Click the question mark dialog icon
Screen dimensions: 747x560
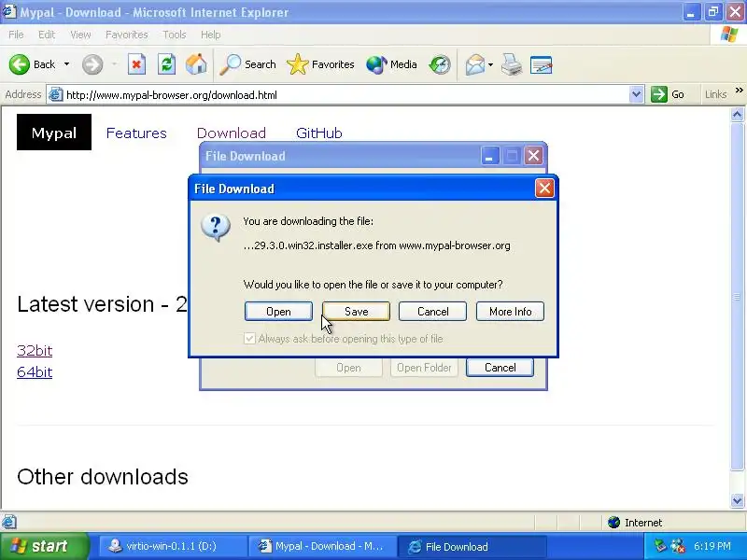[x=216, y=228]
